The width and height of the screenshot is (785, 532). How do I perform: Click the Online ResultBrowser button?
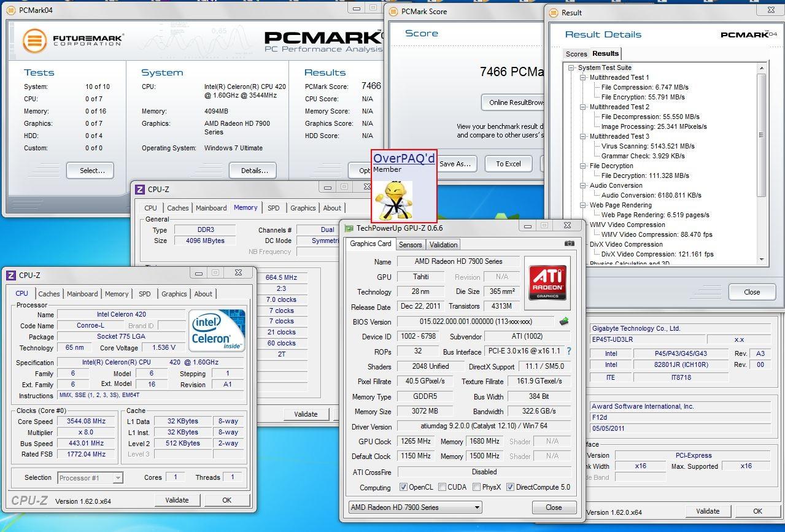click(x=514, y=102)
